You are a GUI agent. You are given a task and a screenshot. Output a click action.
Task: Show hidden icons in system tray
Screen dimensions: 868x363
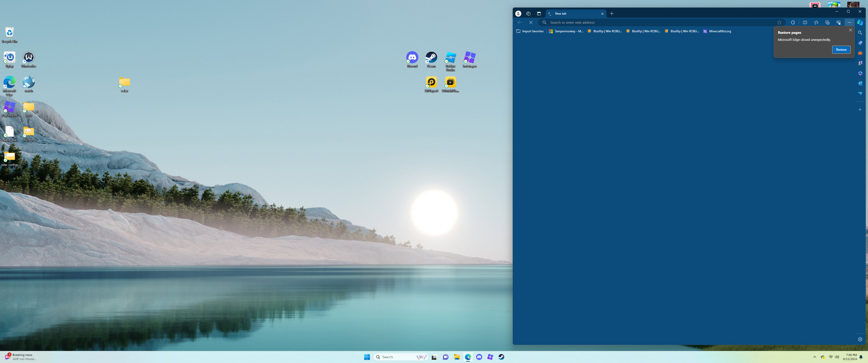pyautogui.click(x=815, y=357)
